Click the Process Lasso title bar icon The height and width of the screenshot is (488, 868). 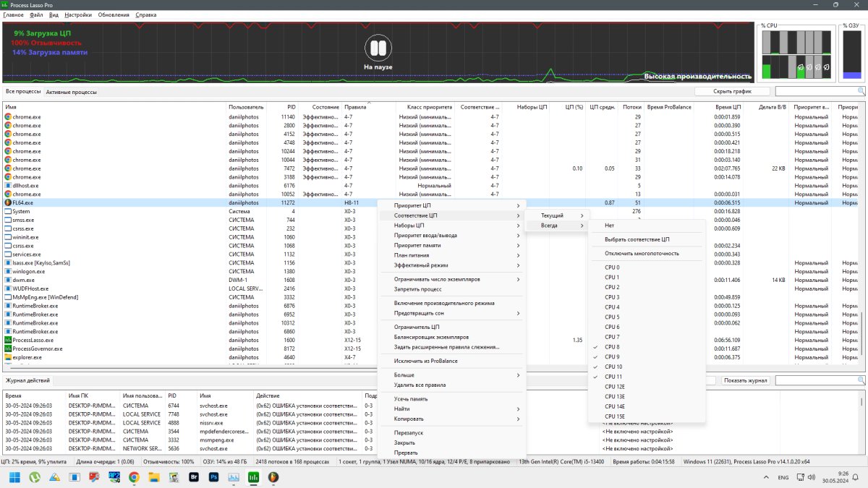(5, 5)
